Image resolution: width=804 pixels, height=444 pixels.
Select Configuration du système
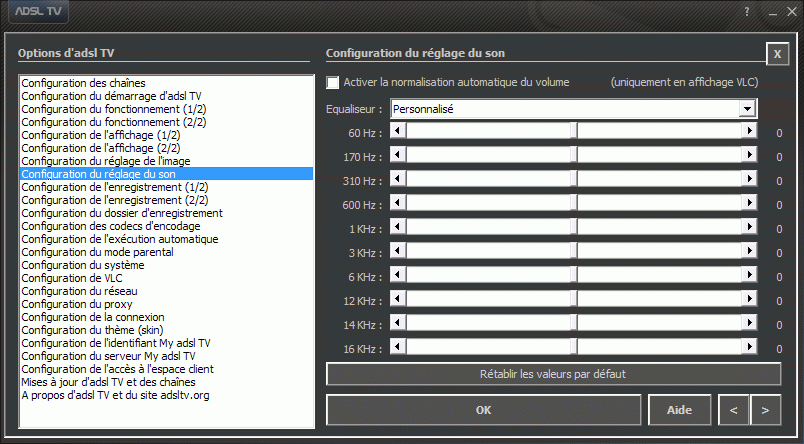point(166,265)
